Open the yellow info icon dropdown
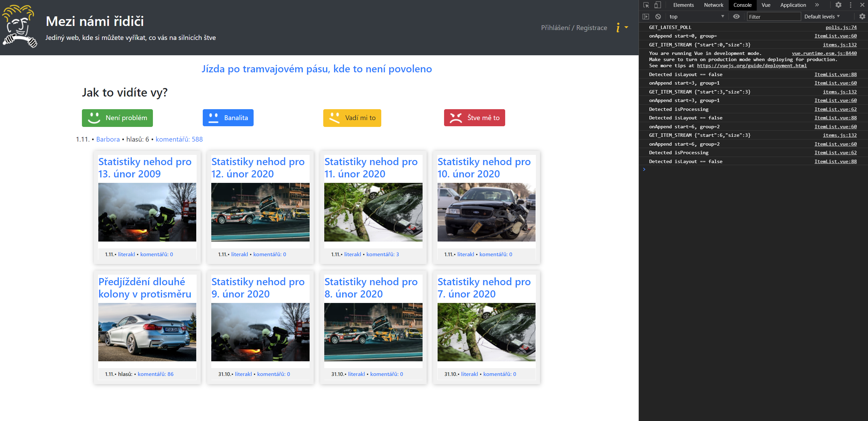The image size is (868, 421). click(x=622, y=28)
